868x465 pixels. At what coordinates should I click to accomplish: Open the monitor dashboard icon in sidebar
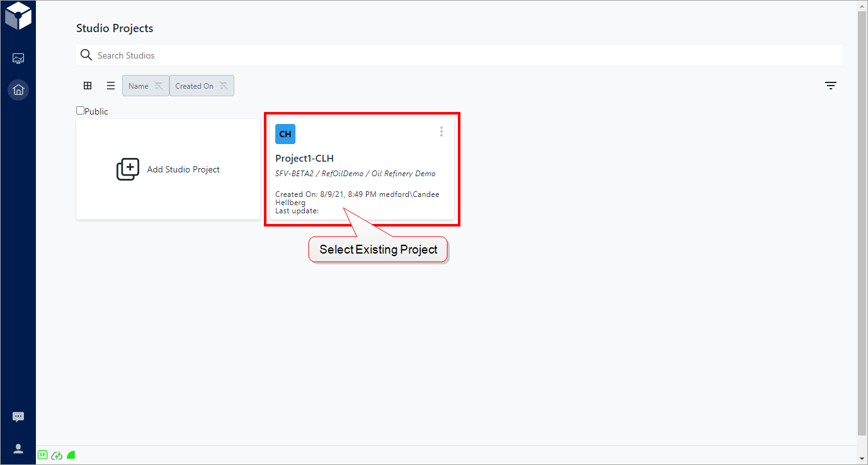(18, 59)
